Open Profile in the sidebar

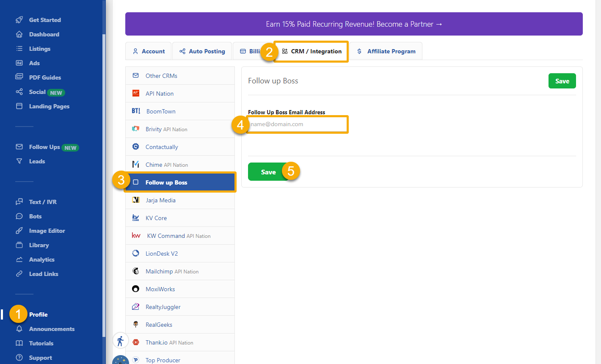tap(38, 314)
